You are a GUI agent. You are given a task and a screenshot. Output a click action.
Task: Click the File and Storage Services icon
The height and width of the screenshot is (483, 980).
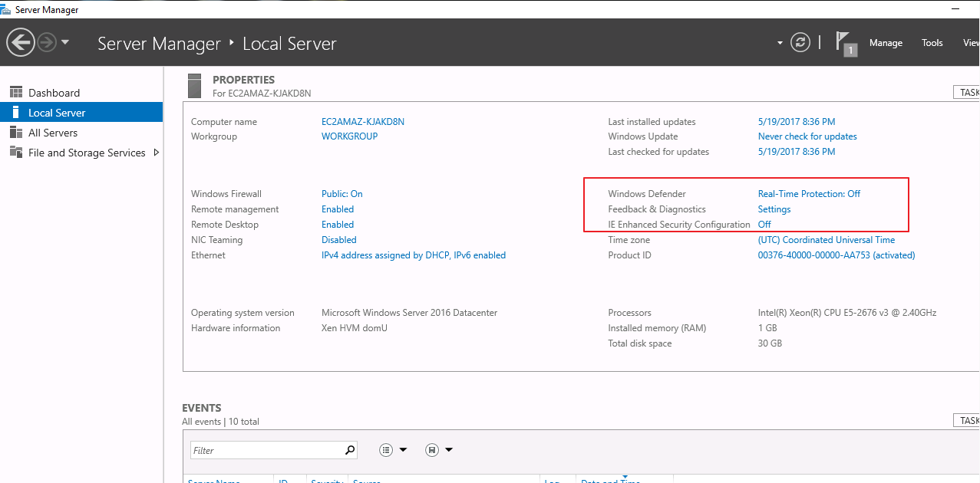[x=16, y=153]
